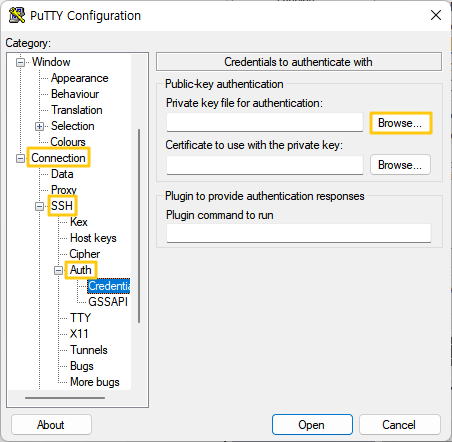Open the Host keys settings
Image resolution: width=452 pixels, height=442 pixels.
(93, 238)
